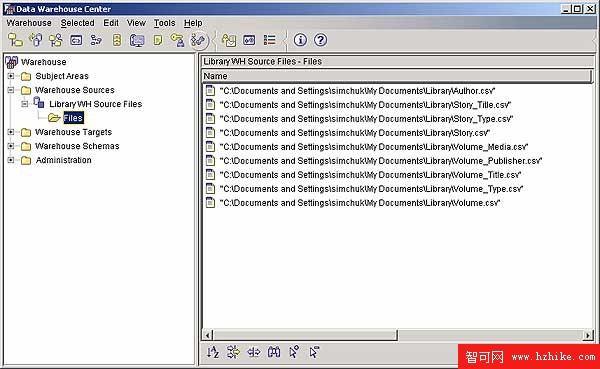600x369 pixels.
Task: Click the Satellite Administration icon showing boxes with a person
Action: pos(56,40)
